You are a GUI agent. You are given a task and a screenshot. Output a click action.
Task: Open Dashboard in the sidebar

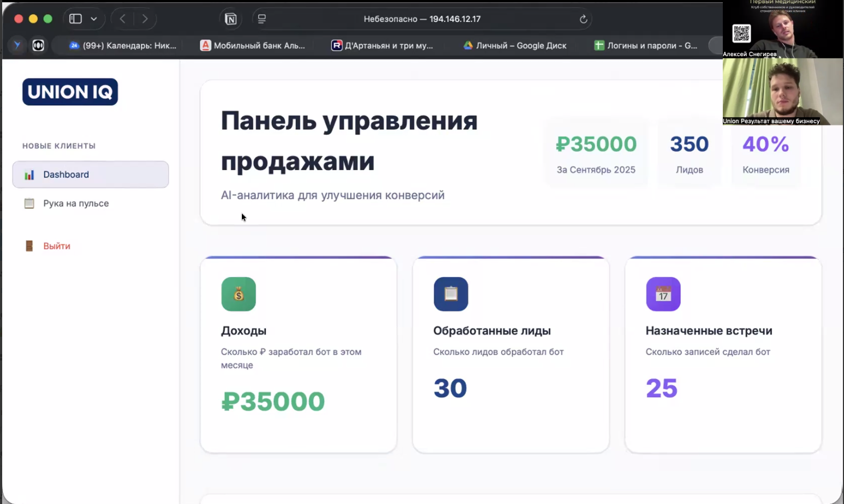[x=91, y=175]
